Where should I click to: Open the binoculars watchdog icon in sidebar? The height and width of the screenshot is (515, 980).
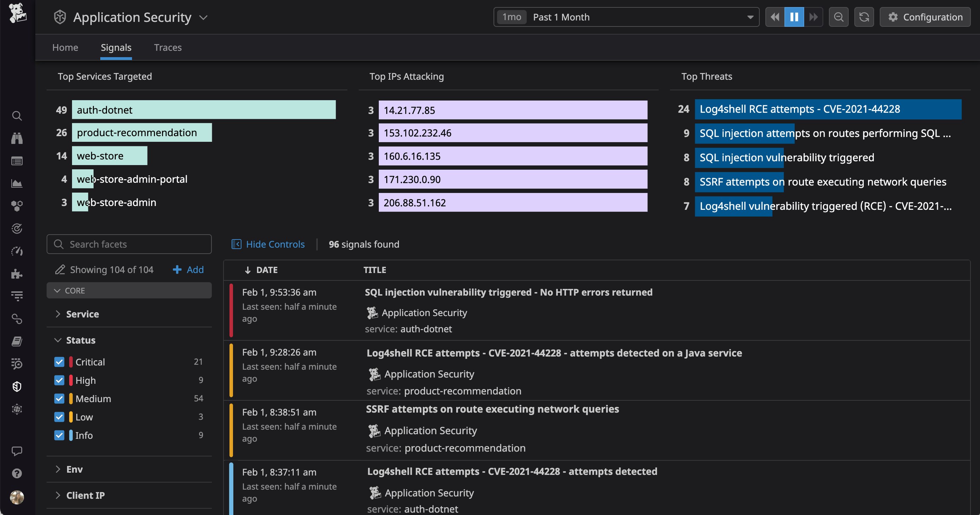tap(17, 138)
